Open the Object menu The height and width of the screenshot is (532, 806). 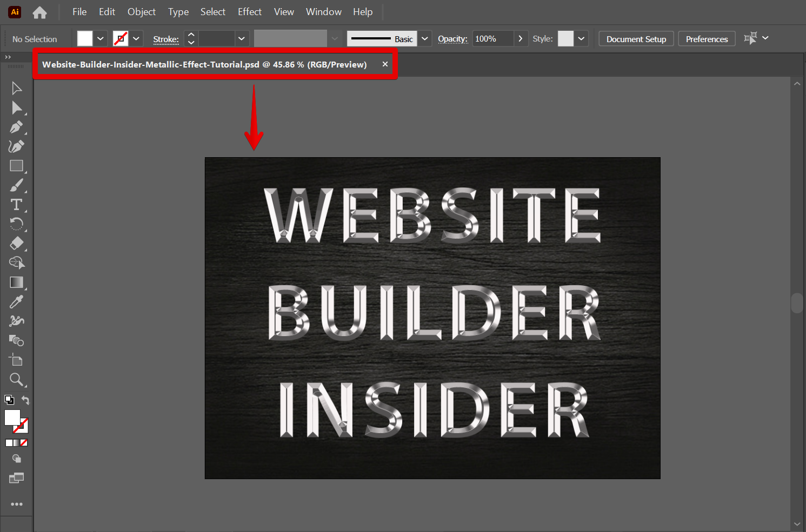(141, 12)
